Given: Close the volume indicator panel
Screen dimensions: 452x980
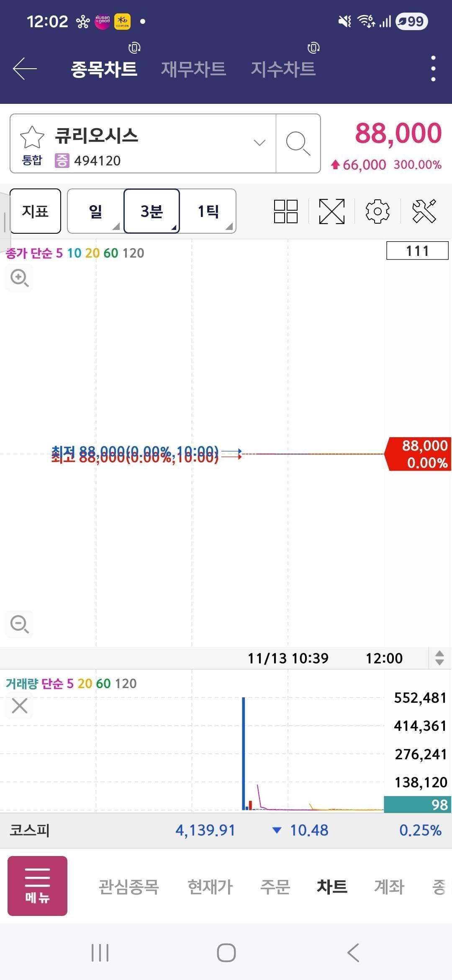Looking at the screenshot, I should pos(20,706).
